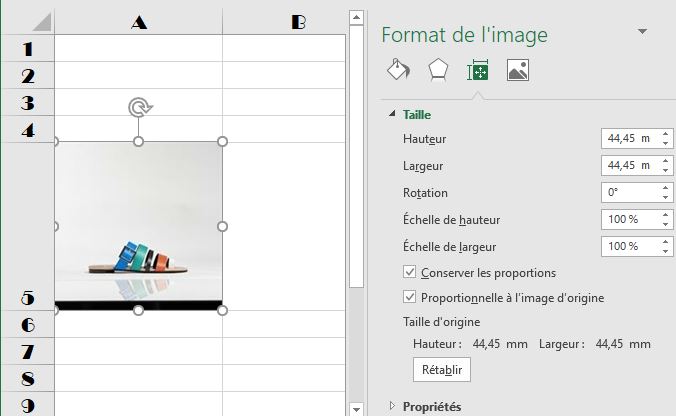Increase Largeur with the up spinner
This screenshot has height=416, width=676.
(666, 161)
